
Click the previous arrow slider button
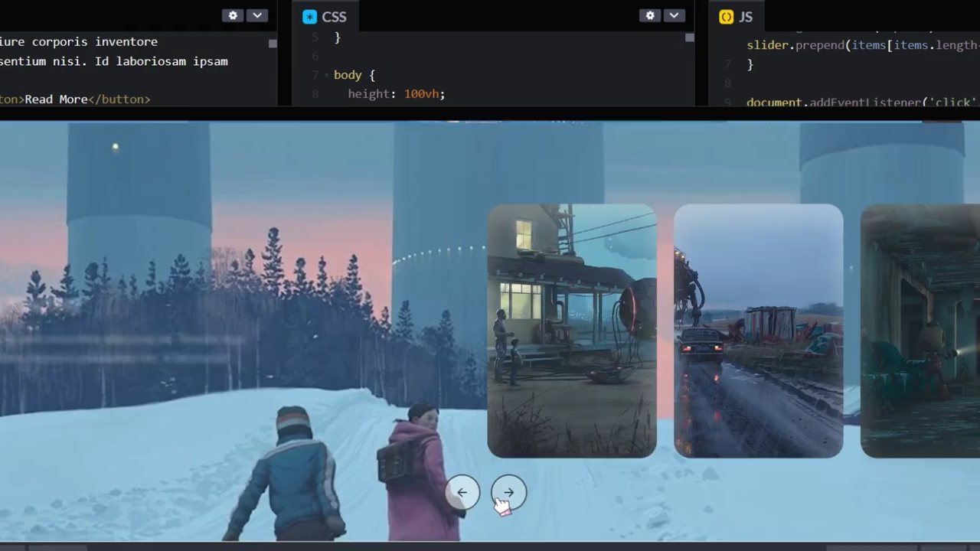[x=462, y=493]
